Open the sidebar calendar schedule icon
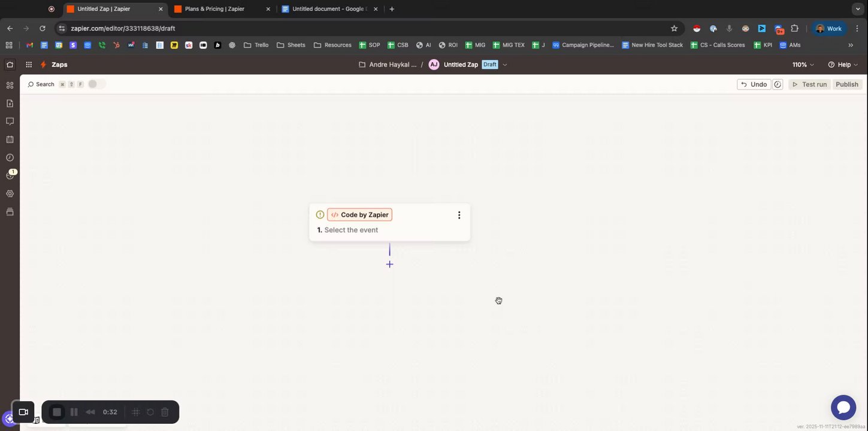Image resolution: width=868 pixels, height=431 pixels. [x=10, y=139]
